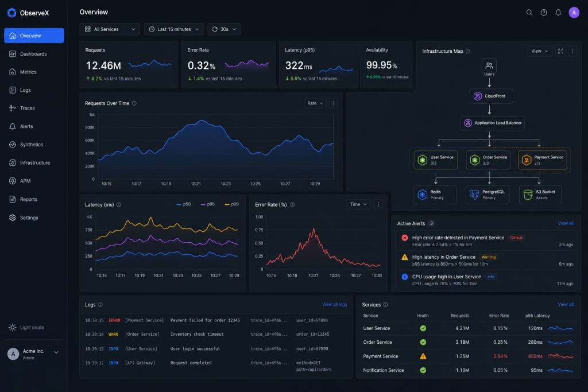Select the Order Service node
This screenshot has width=588, height=392.
(488, 160)
